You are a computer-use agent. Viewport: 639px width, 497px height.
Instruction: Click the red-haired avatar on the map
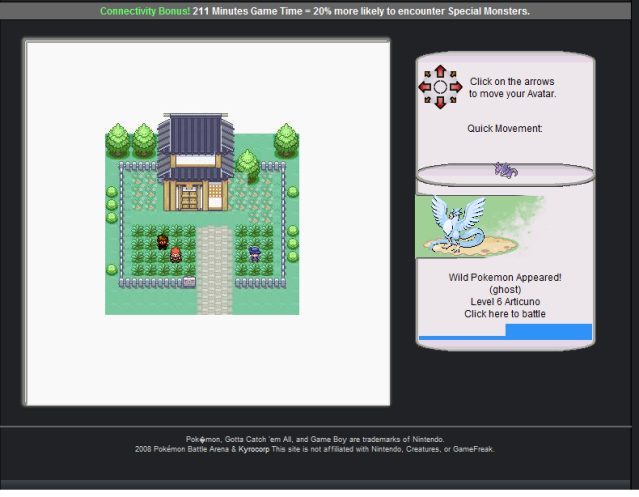point(176,255)
